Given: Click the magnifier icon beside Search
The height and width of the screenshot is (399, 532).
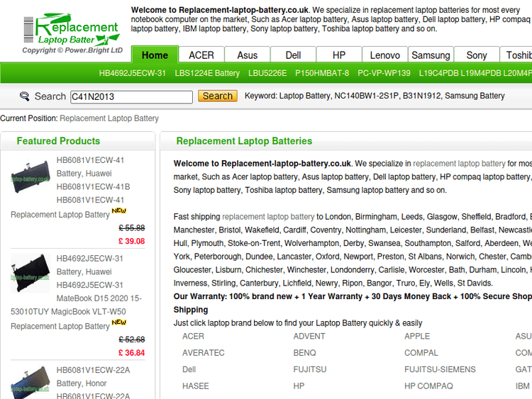Looking at the screenshot, I should pyautogui.click(x=25, y=96).
